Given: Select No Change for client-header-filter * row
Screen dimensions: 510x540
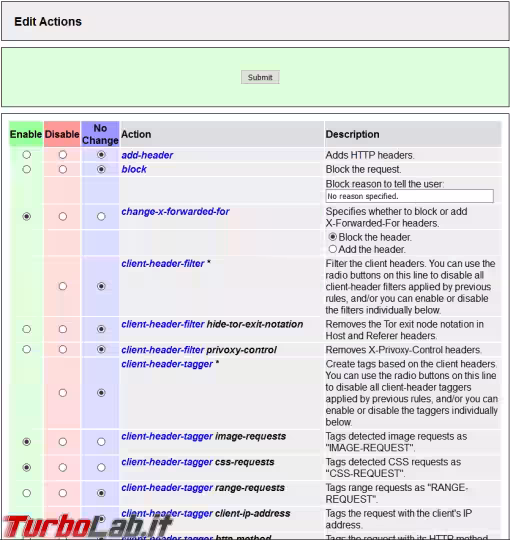Looking at the screenshot, I should click(x=101, y=286).
